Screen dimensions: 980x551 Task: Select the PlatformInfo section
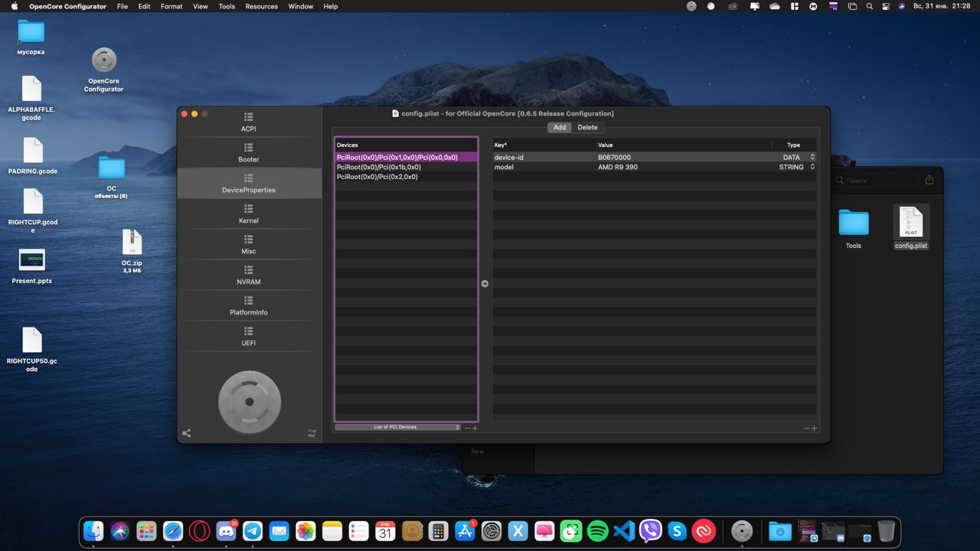249,305
